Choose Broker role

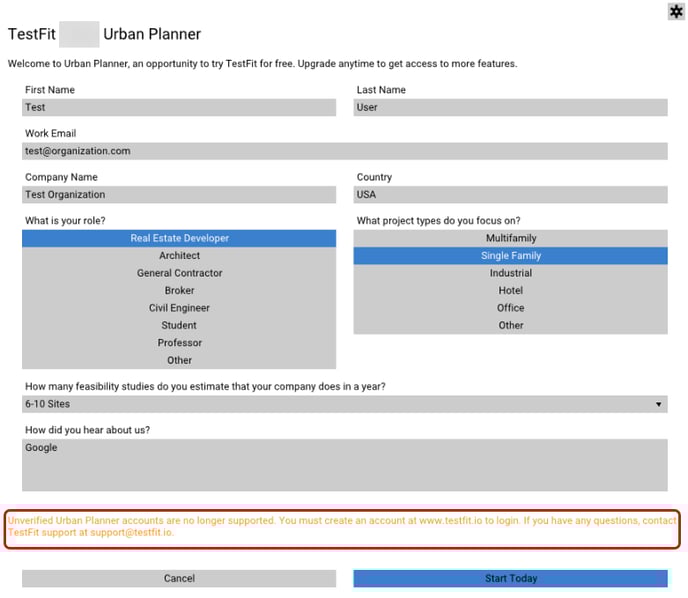179,290
